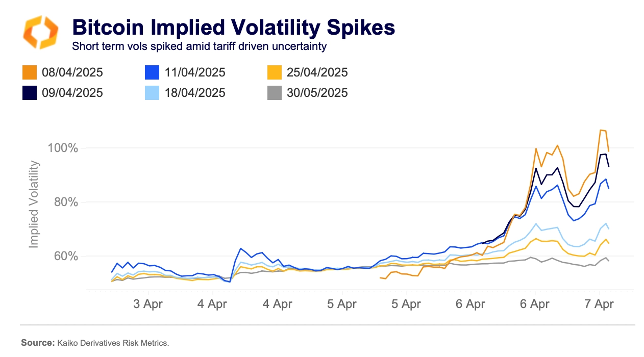Click the yellow 25/04/2025 legend swatch

[275, 72]
